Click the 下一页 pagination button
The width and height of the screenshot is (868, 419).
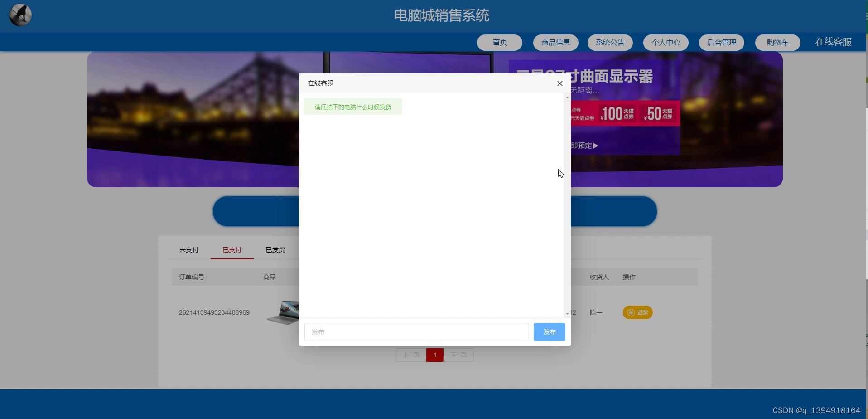pyautogui.click(x=458, y=355)
